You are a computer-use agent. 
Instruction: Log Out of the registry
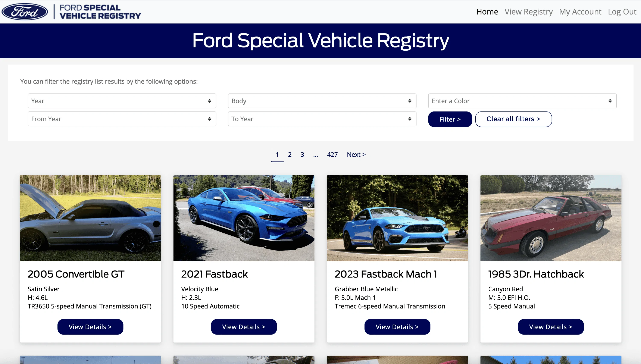point(622,12)
